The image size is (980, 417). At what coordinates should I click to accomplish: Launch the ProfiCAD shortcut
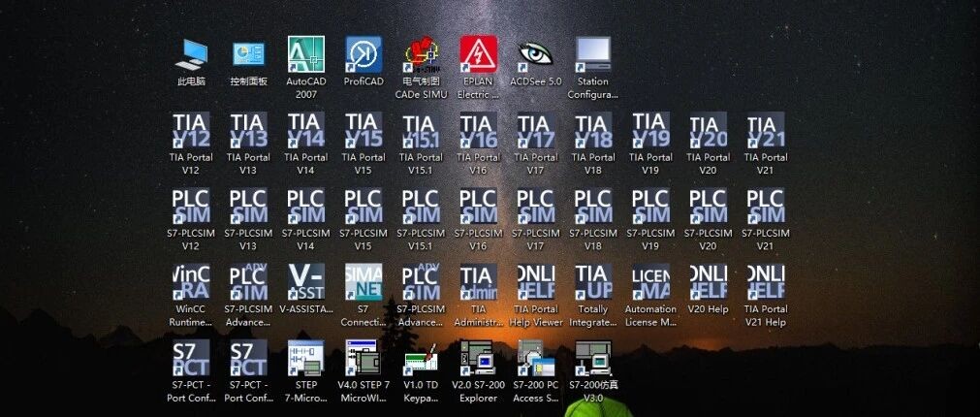pos(364,56)
